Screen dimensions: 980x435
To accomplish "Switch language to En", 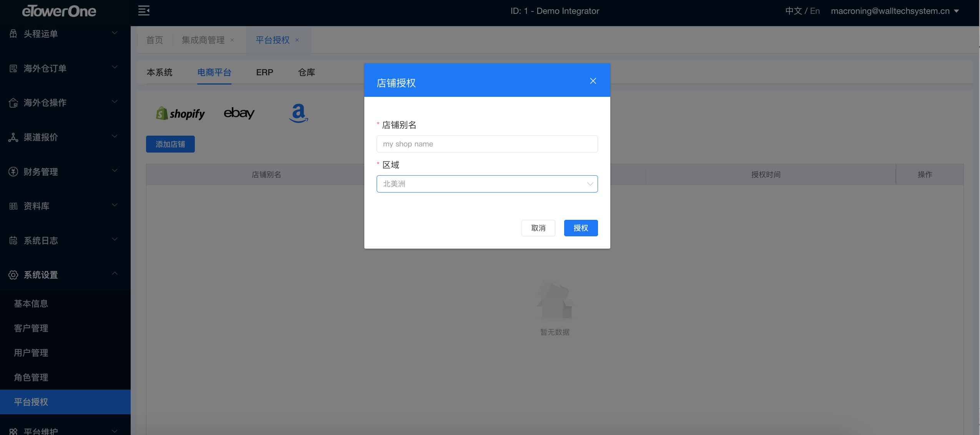I will [815, 11].
